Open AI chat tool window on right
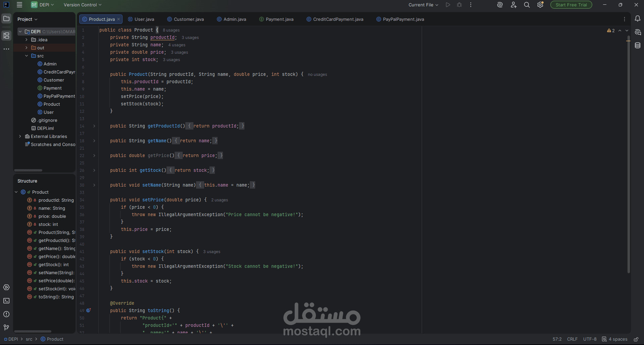The width and height of the screenshot is (644, 345). [638, 32]
